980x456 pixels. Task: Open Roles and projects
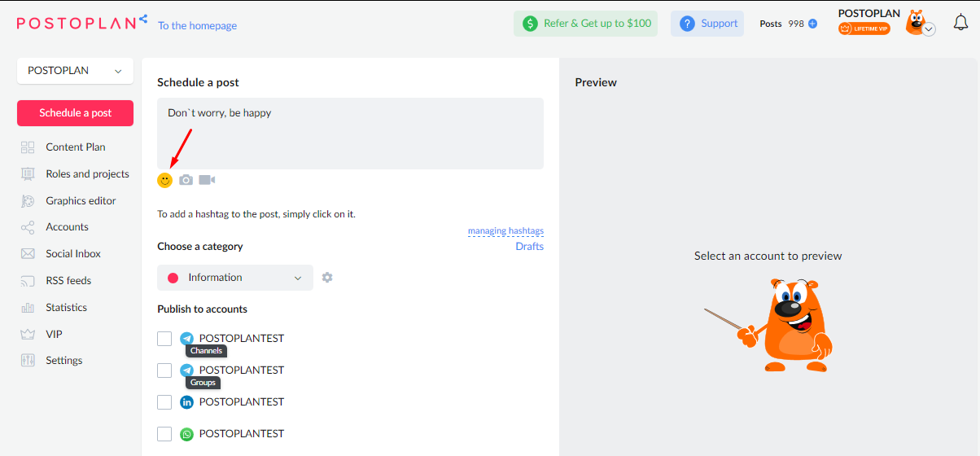pos(87,174)
